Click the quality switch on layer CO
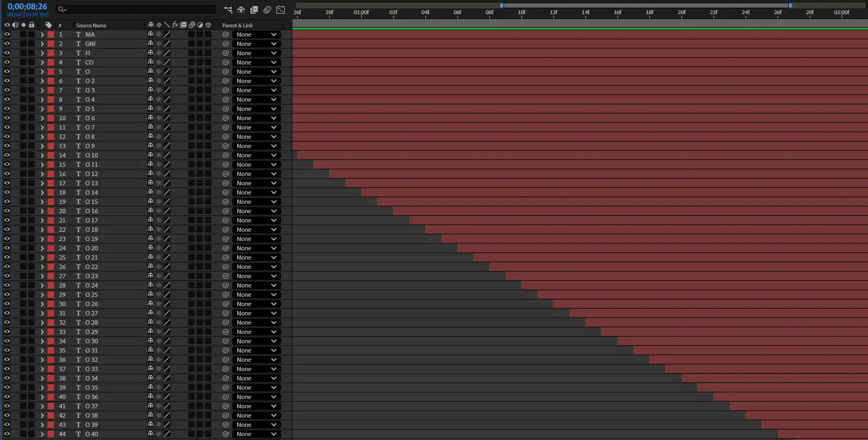This screenshot has height=440, width=868. click(167, 62)
